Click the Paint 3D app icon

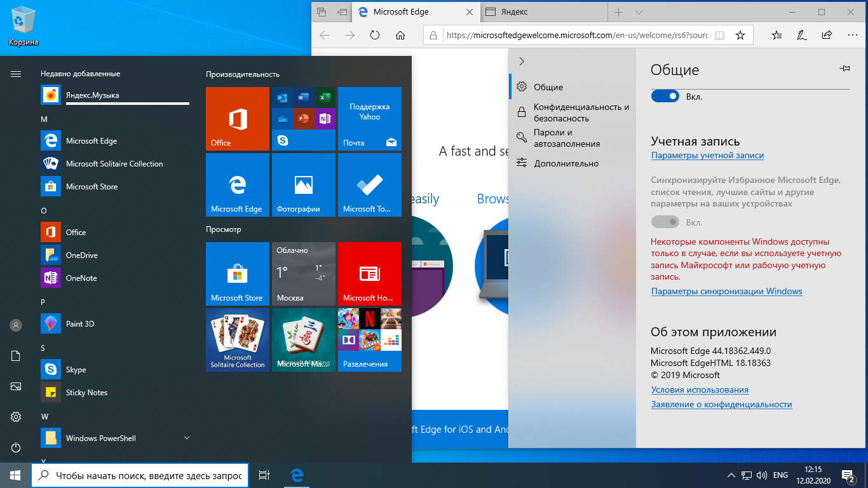(x=50, y=323)
